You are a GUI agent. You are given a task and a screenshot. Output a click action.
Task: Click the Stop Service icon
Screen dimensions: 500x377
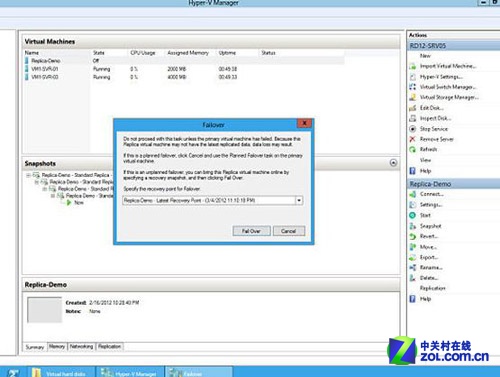tap(413, 129)
